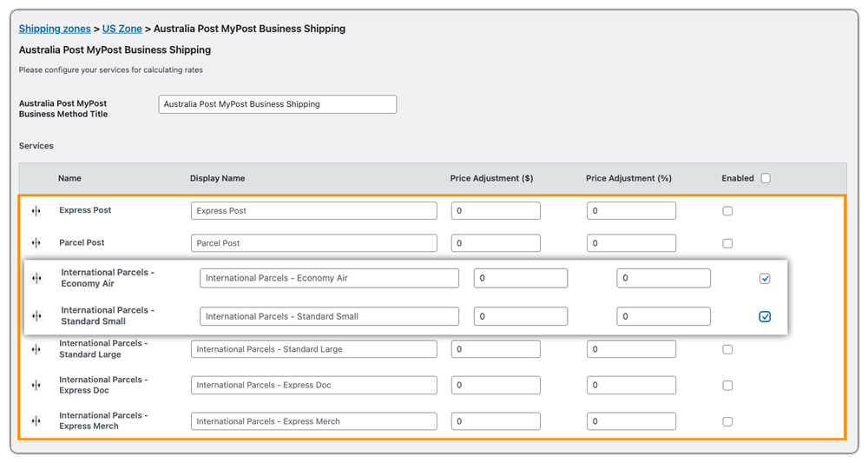Click the Price Adjustment ($) column header

coord(491,178)
